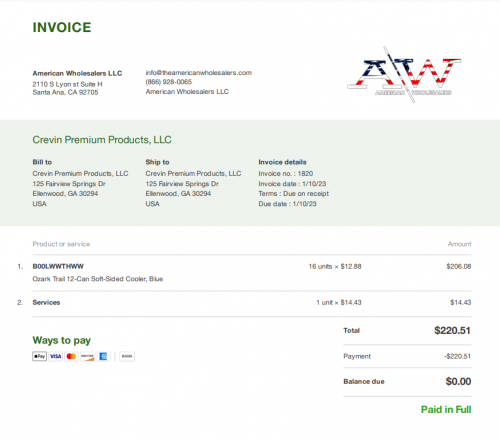Select the Services line item
This screenshot has height=441, width=500.
[46, 302]
